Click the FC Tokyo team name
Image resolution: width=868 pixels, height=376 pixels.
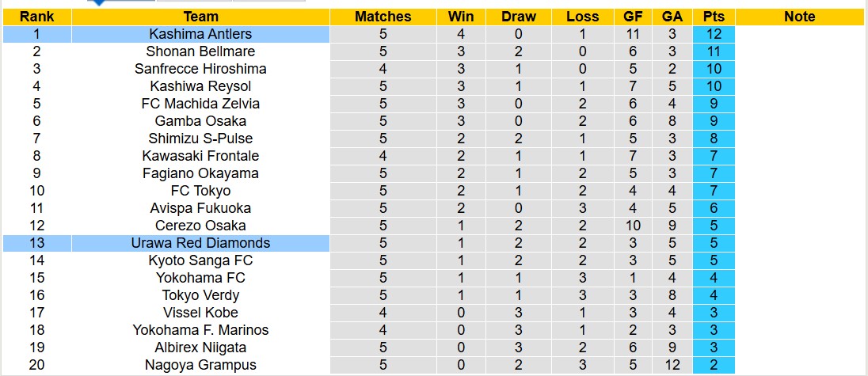pos(200,191)
